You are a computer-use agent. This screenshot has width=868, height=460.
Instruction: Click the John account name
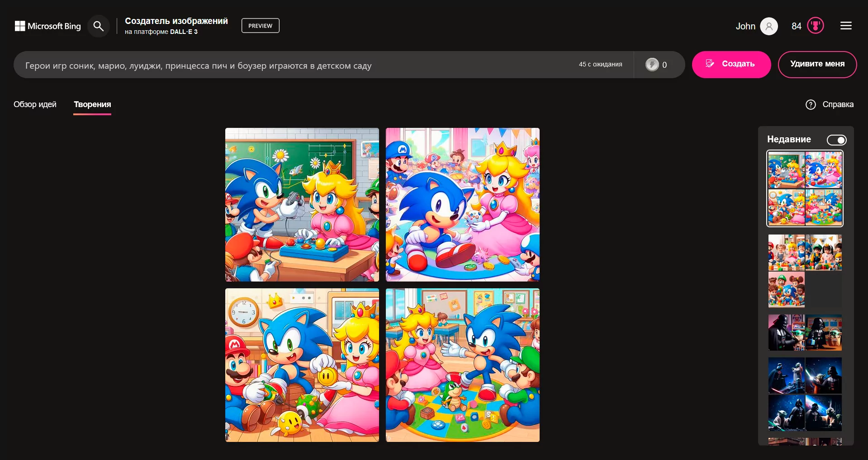[745, 26]
